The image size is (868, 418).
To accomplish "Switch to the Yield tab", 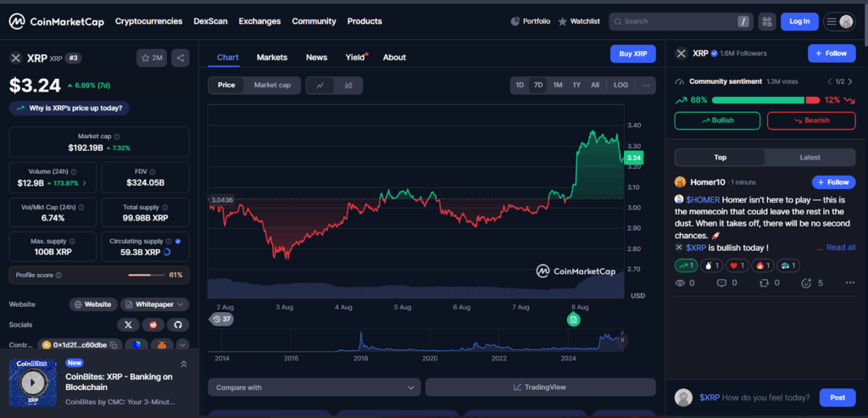I will pos(355,58).
